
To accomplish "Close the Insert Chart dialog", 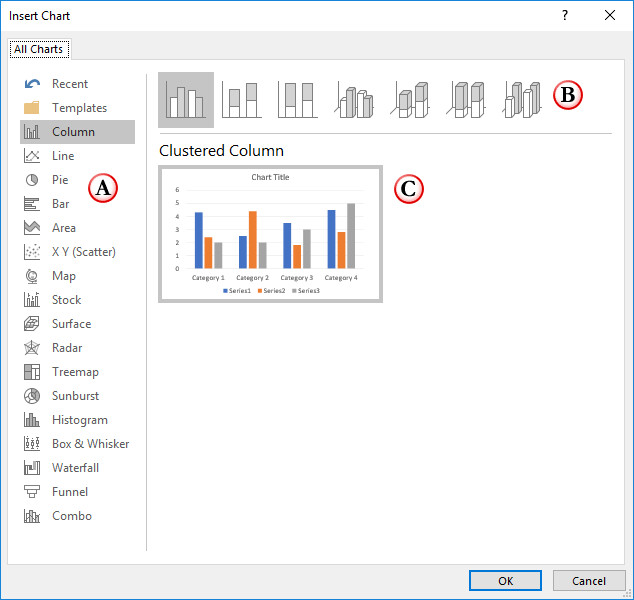I will [610, 15].
